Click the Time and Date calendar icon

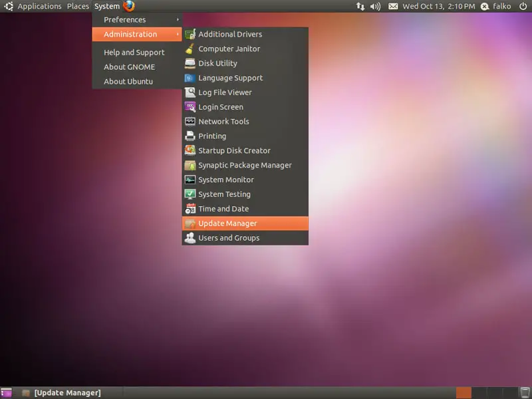click(190, 209)
